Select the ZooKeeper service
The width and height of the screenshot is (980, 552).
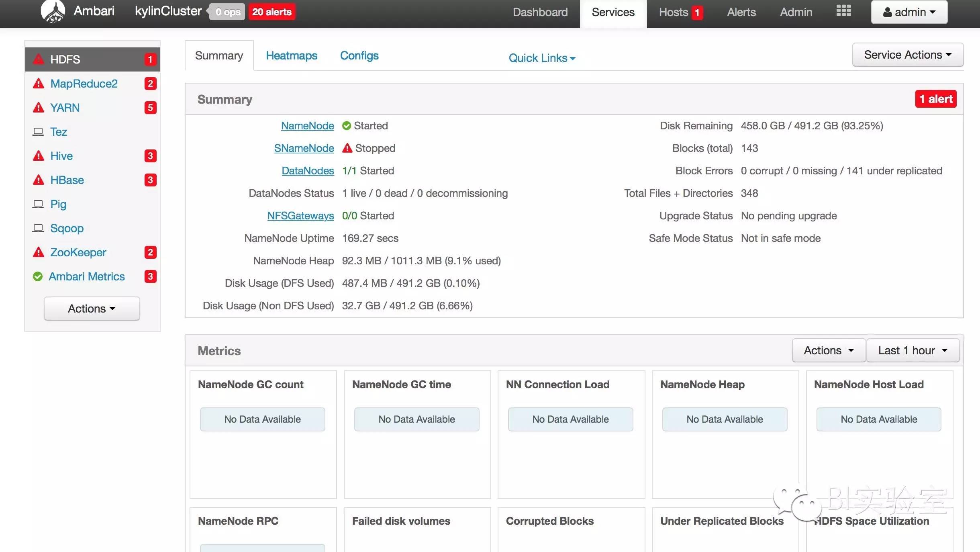pyautogui.click(x=78, y=252)
